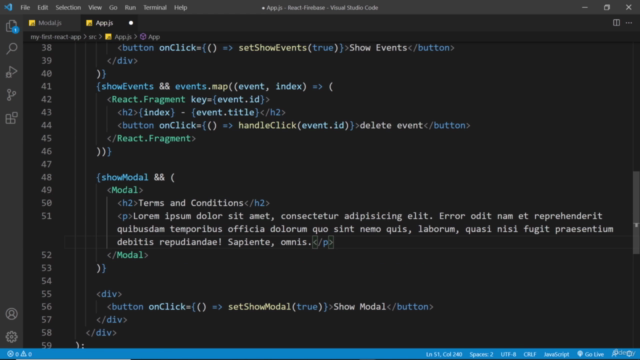640x360 pixels.
Task: Click on 'handleClick' in line 44
Action: (x=267, y=125)
